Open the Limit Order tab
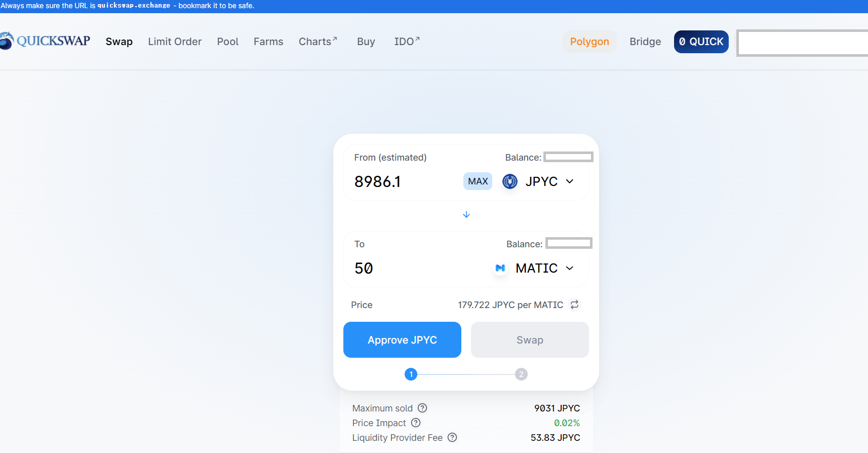868x453 pixels. (175, 42)
